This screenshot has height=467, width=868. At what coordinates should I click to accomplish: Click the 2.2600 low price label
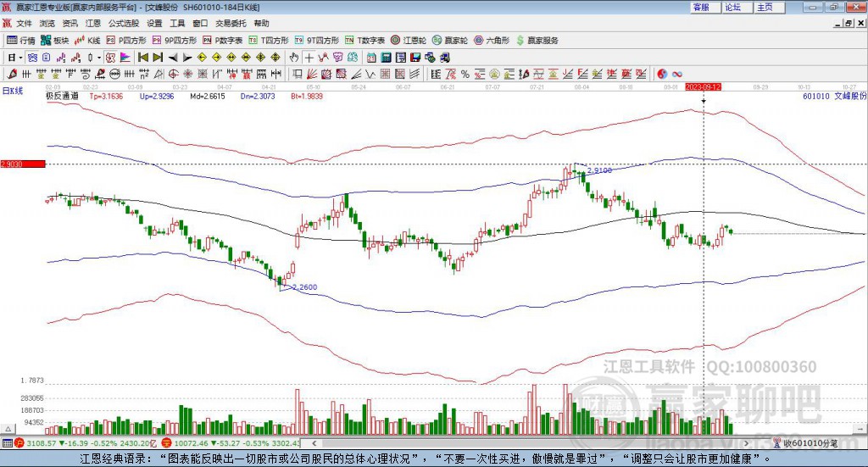tap(305, 286)
